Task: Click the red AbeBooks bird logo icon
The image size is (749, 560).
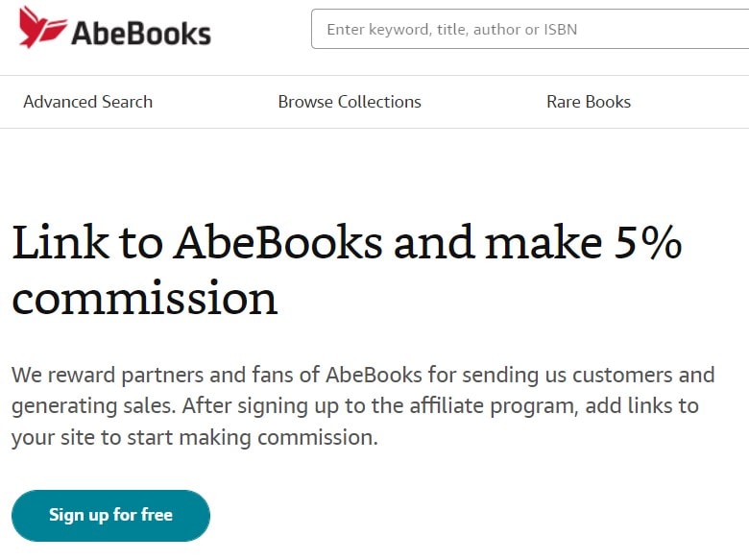Action: coord(42,28)
